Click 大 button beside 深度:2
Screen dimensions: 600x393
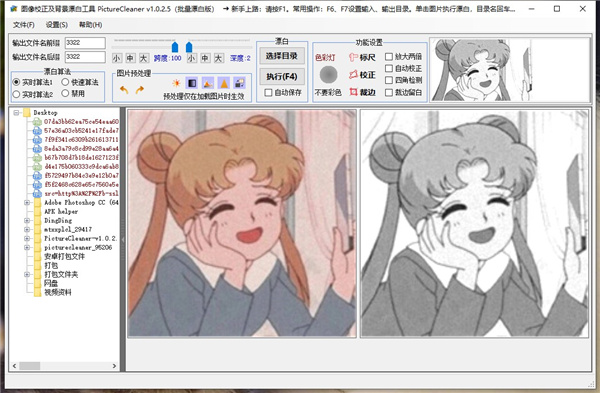coord(218,58)
